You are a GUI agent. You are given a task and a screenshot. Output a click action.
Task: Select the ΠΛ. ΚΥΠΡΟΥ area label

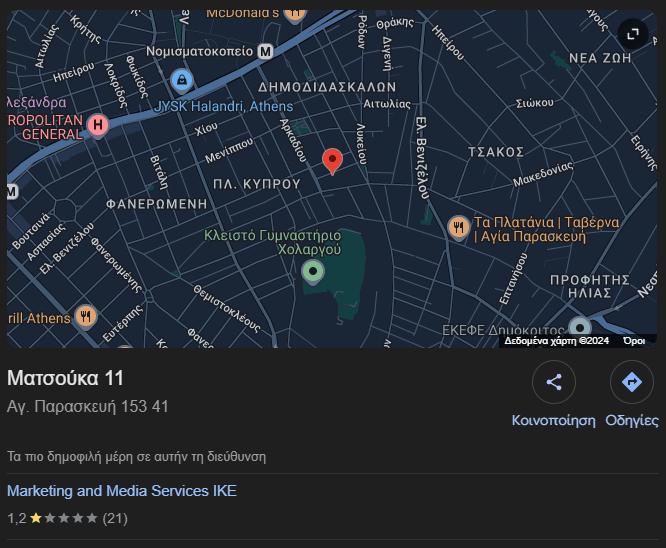pyautogui.click(x=257, y=184)
